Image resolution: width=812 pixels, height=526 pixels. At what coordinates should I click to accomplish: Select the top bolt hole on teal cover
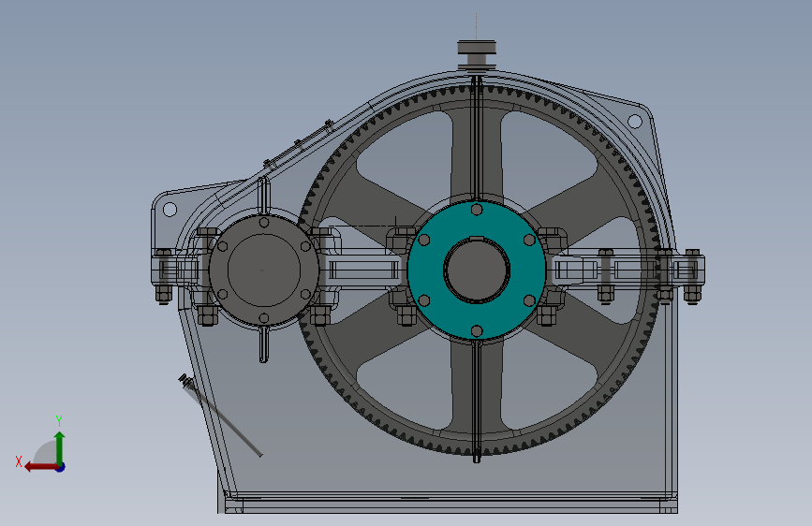pos(477,210)
